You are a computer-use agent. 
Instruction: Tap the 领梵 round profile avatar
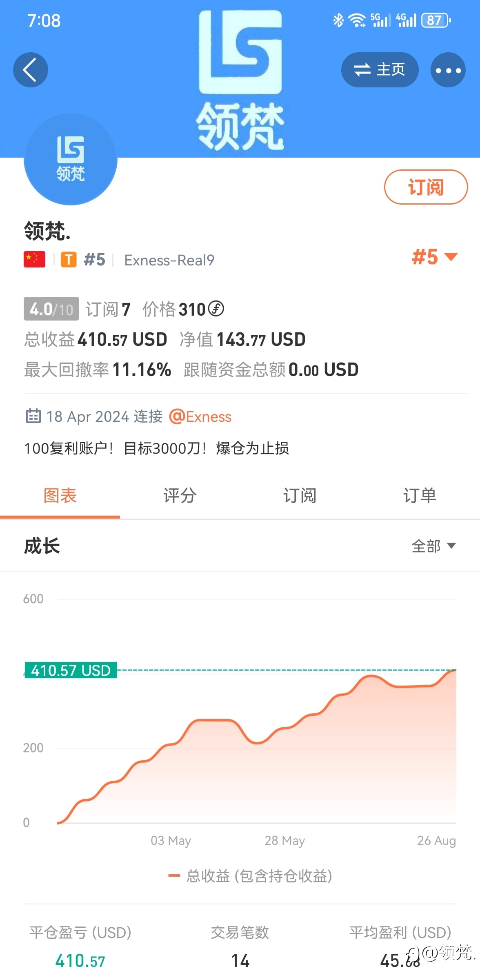[71, 159]
